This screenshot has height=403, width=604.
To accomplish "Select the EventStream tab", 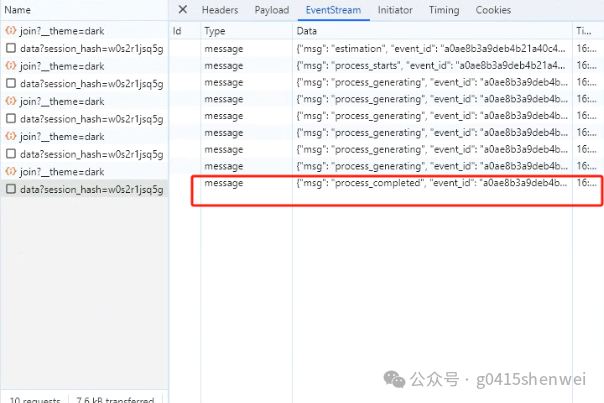I will [x=333, y=10].
